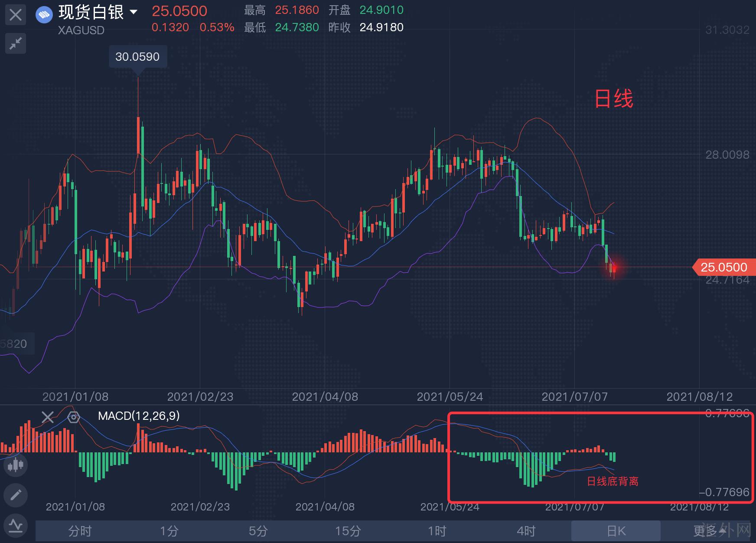Switch to 分时 timeframe tab

point(80,531)
